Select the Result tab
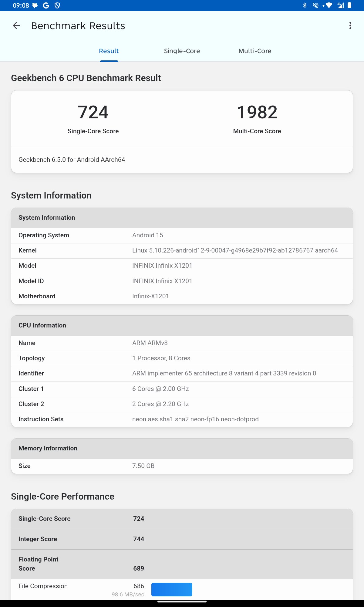364x607 pixels. pos(109,51)
